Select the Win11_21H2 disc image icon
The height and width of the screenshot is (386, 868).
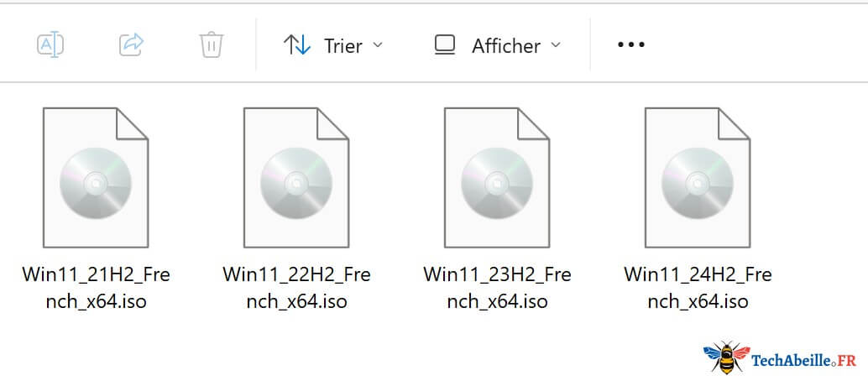click(96, 178)
